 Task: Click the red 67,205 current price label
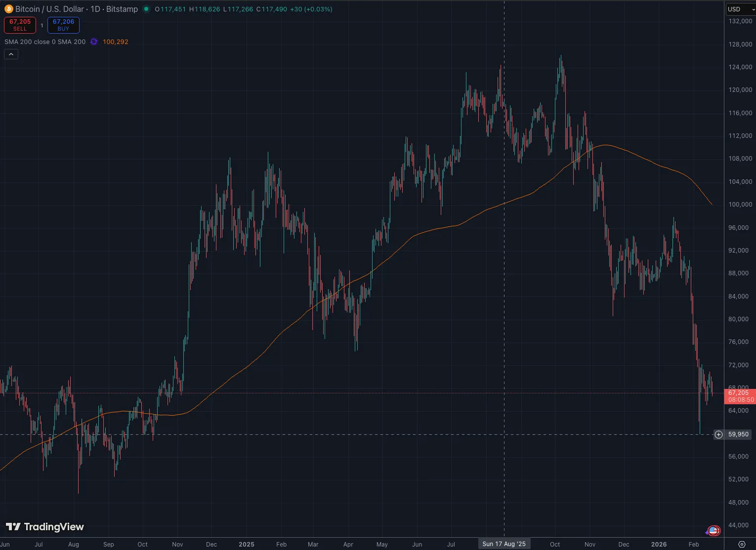739,396
